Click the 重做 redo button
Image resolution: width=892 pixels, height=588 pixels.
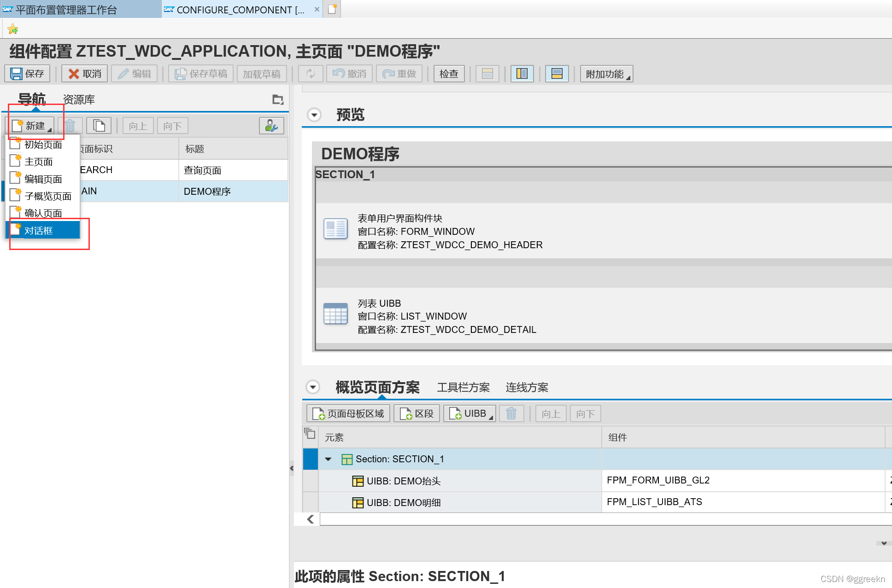pos(399,74)
